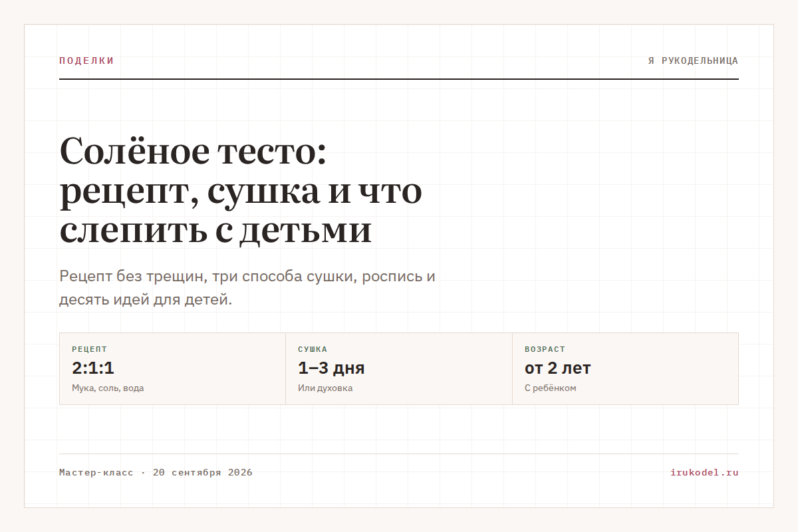Viewport: 798px width, 532px height.
Task: Click the ВОЗРАСТ card label
Action: point(545,349)
